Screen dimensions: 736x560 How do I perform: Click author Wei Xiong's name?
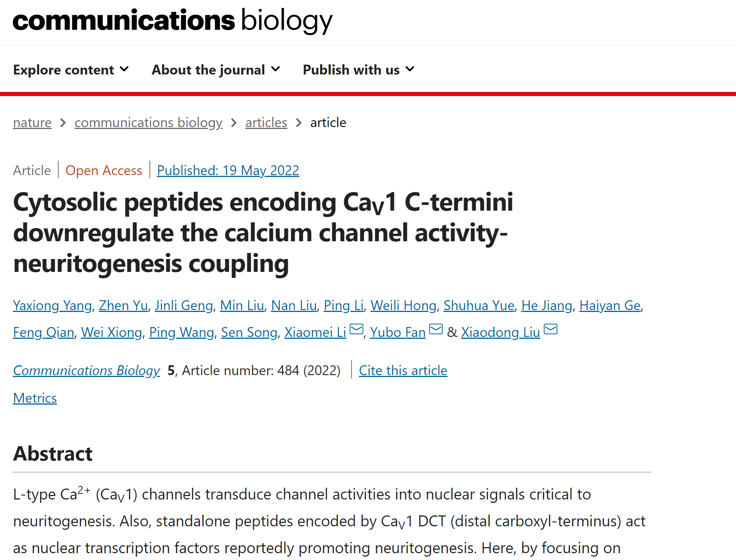[111, 332]
